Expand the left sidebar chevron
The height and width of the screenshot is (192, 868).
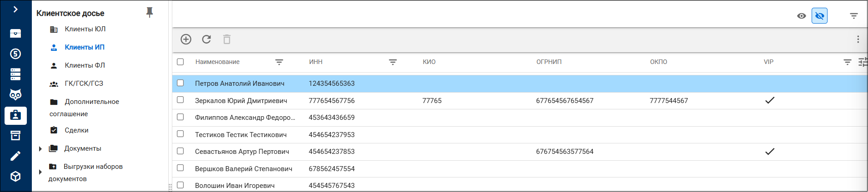pyautogui.click(x=15, y=9)
